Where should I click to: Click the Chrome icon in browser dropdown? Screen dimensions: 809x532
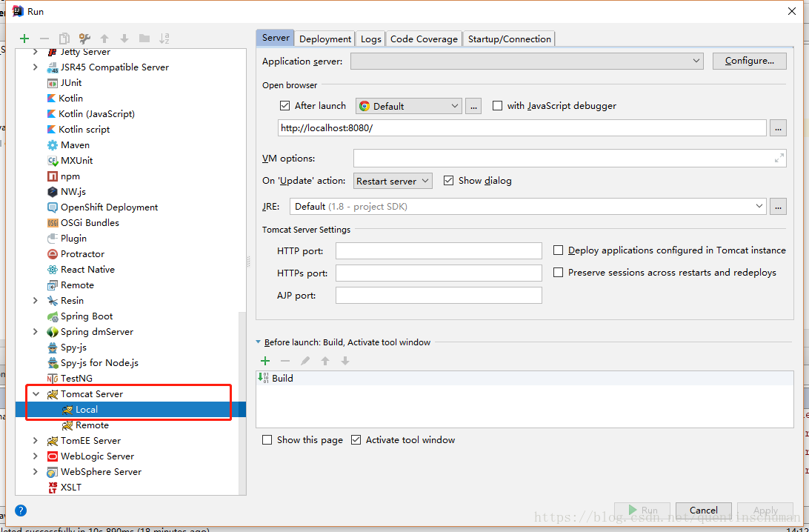click(364, 106)
